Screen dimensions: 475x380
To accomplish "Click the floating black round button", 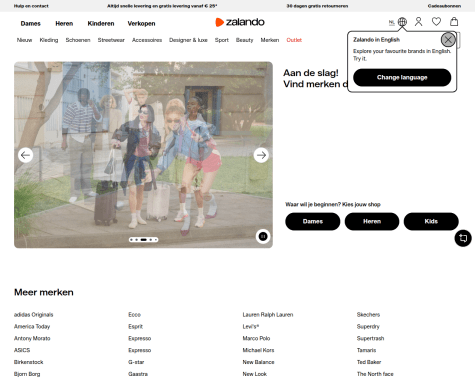I will point(463,238).
